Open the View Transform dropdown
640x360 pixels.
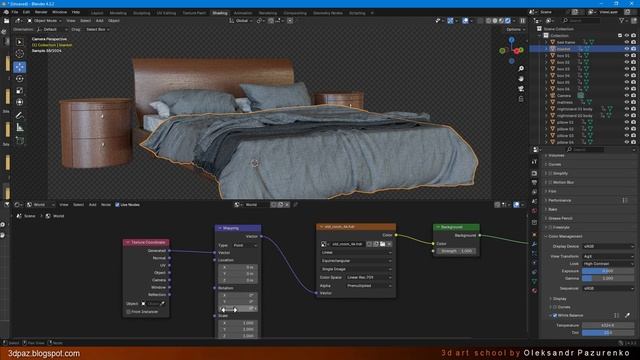click(609, 256)
